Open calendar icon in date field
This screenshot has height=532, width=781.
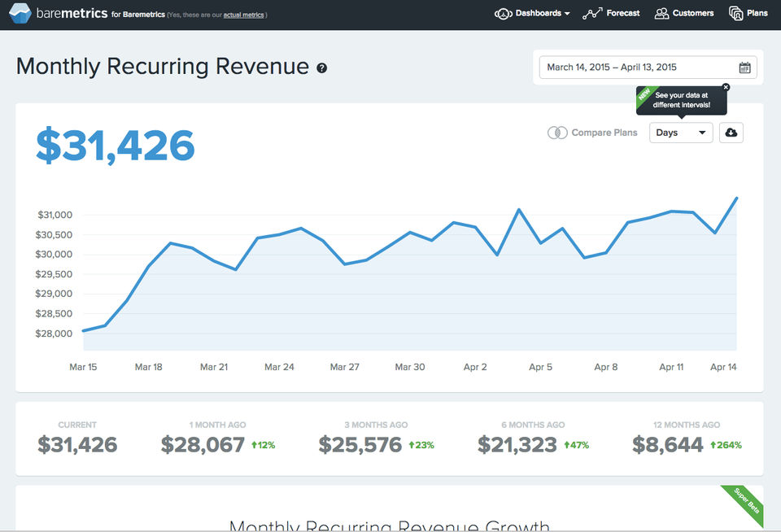[x=745, y=68]
